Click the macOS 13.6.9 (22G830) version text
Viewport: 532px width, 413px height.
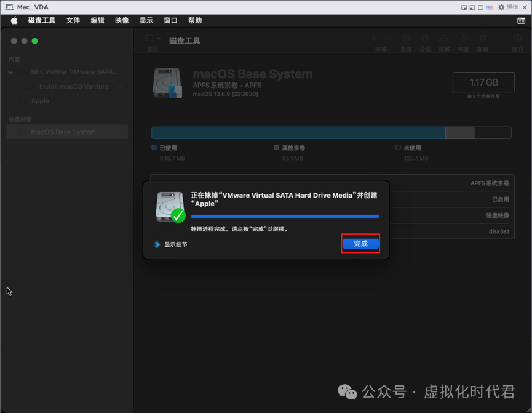[x=225, y=94]
